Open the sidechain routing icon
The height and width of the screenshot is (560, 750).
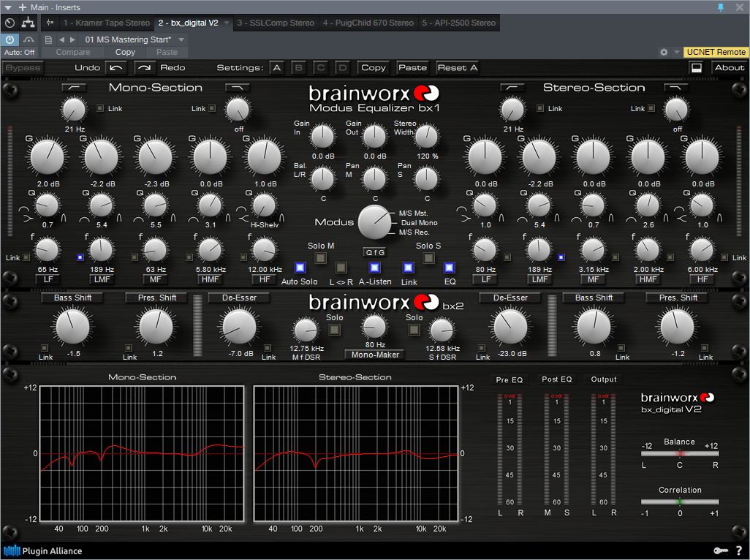click(30, 39)
